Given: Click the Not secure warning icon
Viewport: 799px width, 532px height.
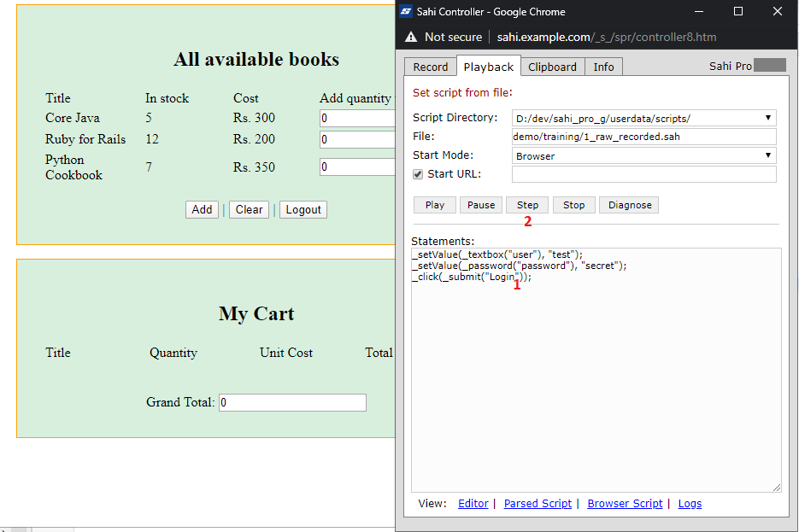Looking at the screenshot, I should pos(411,38).
